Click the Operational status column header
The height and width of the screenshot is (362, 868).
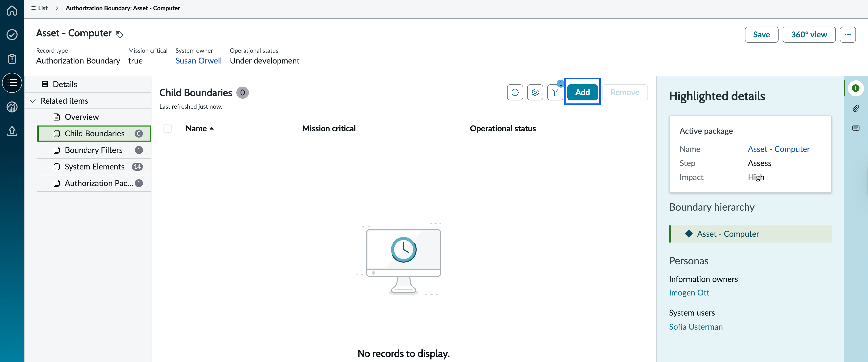503,129
